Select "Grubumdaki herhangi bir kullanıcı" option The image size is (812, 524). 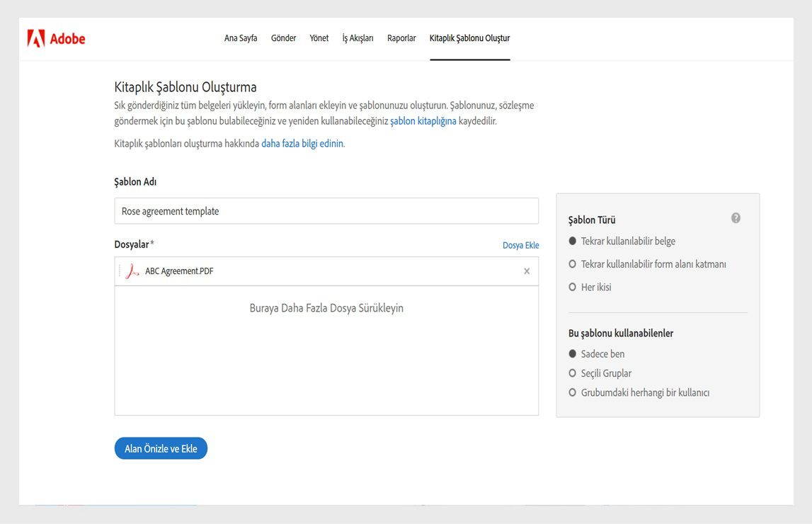click(573, 392)
